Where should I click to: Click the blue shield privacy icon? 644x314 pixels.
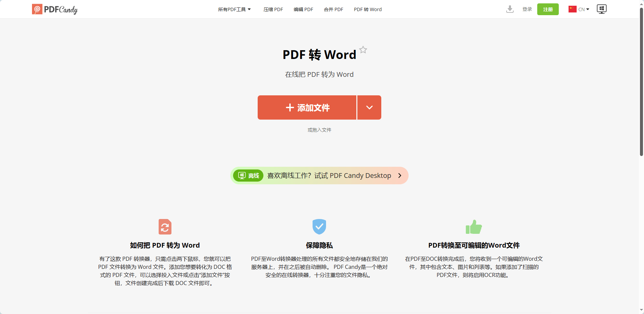[319, 226]
